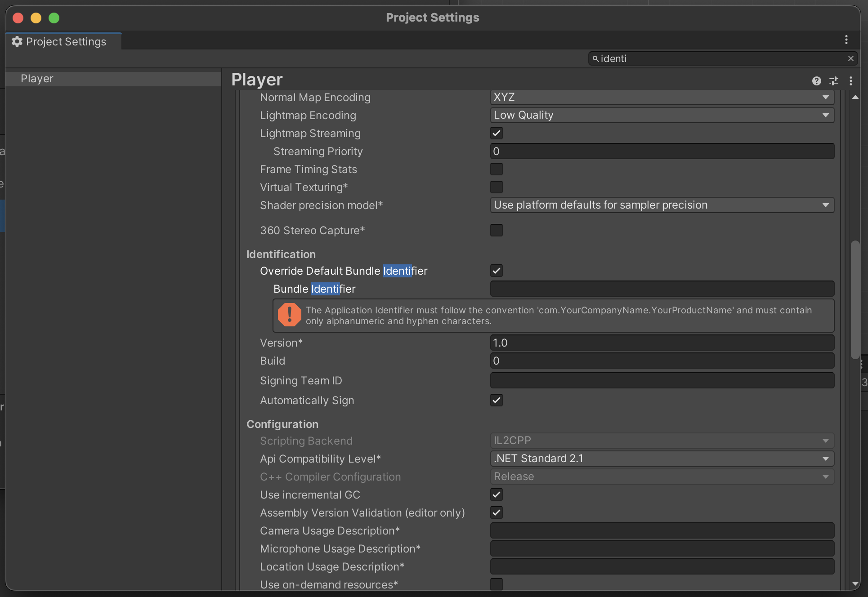The height and width of the screenshot is (597, 868).
Task: Open the Player section kebab menu
Action: click(x=850, y=80)
